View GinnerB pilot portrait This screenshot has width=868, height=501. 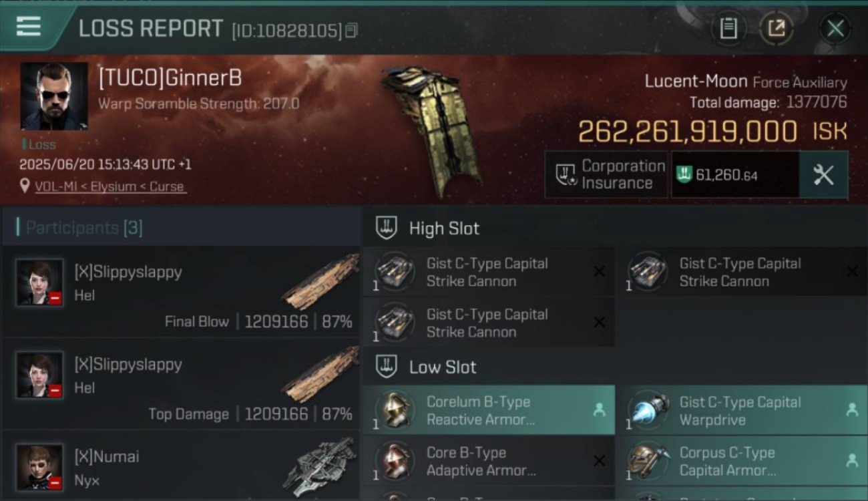[x=54, y=96]
